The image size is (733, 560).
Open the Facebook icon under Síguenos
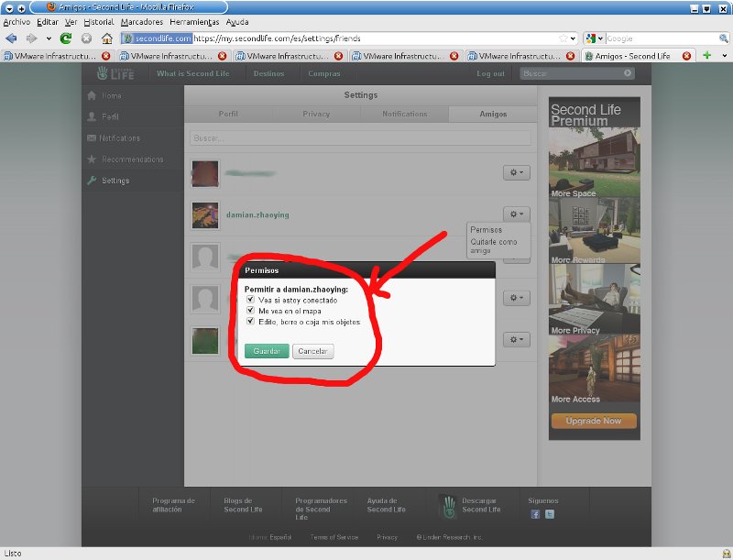[535, 514]
